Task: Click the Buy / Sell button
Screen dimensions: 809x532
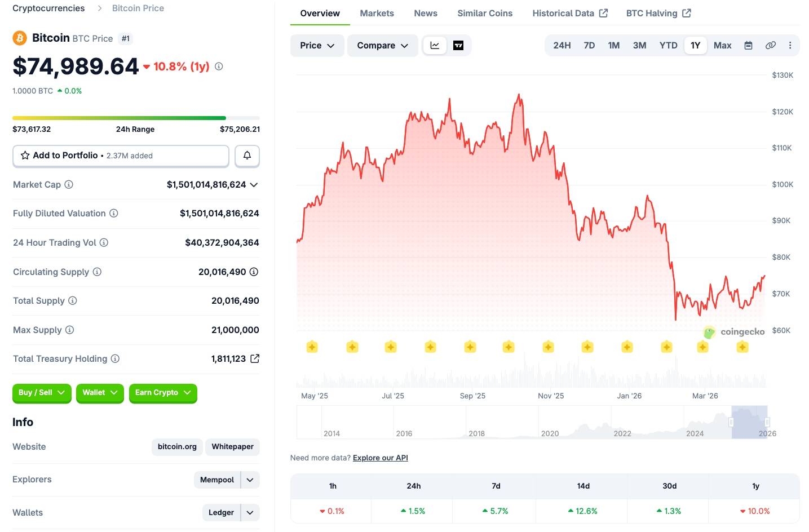Action: 41,393
